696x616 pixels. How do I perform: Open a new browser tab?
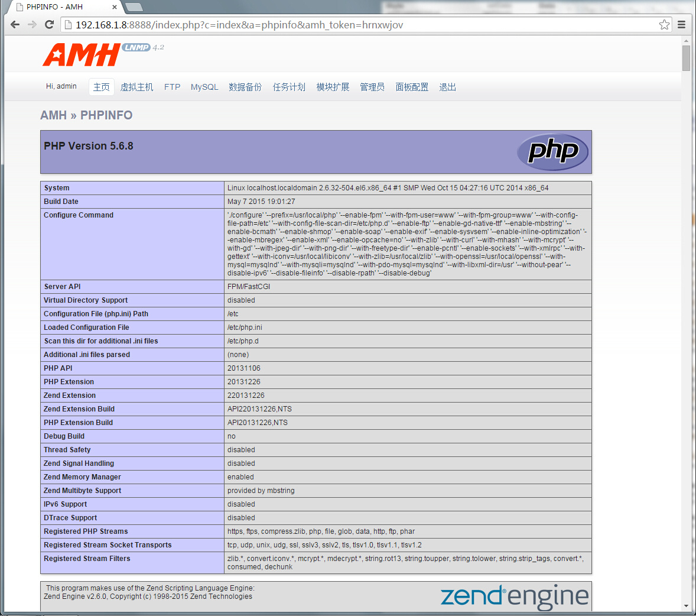click(134, 8)
